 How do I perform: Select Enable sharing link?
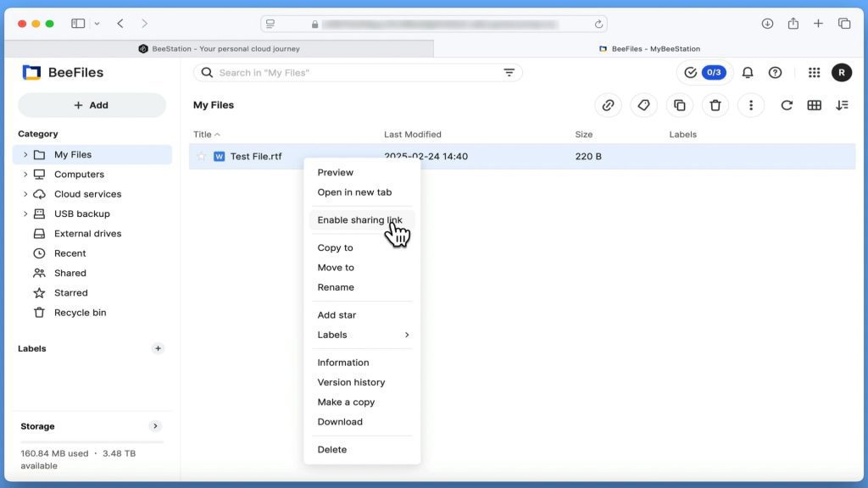coord(362,220)
